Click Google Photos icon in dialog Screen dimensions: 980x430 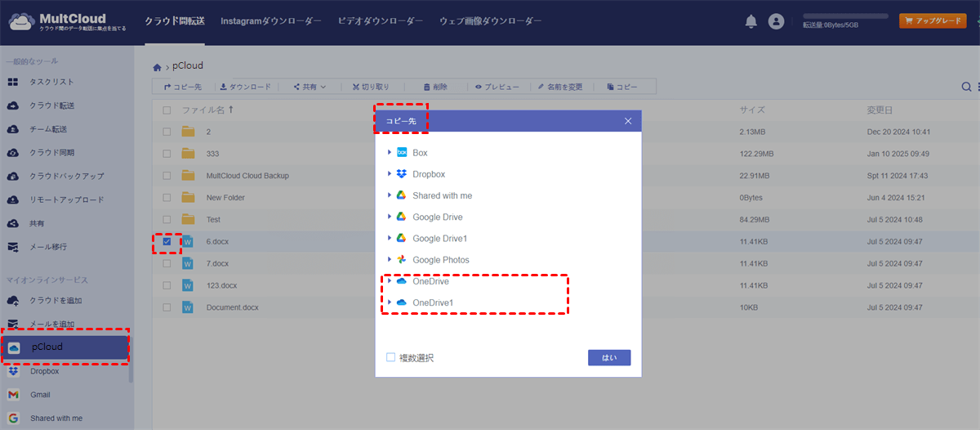tap(402, 260)
